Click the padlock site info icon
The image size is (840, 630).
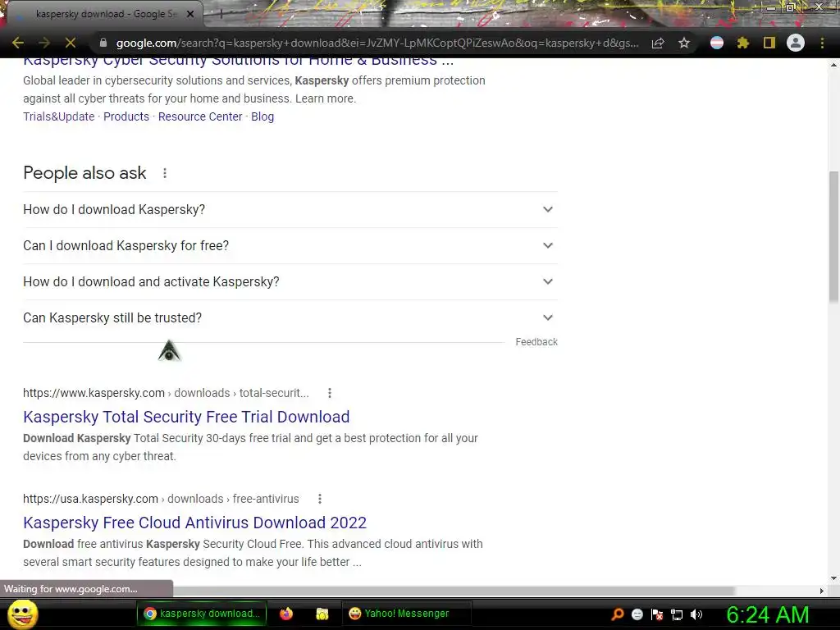click(x=103, y=43)
